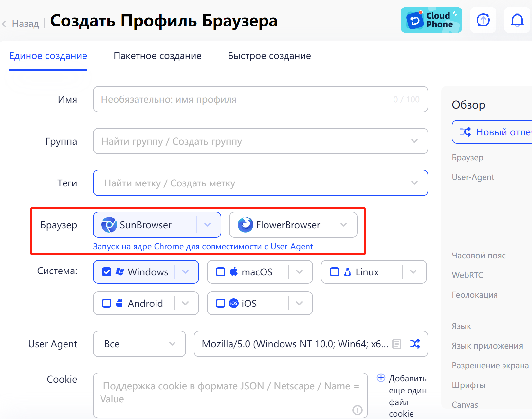Click Геолокация in overview
This screenshot has height=419, width=532.
tap(475, 295)
